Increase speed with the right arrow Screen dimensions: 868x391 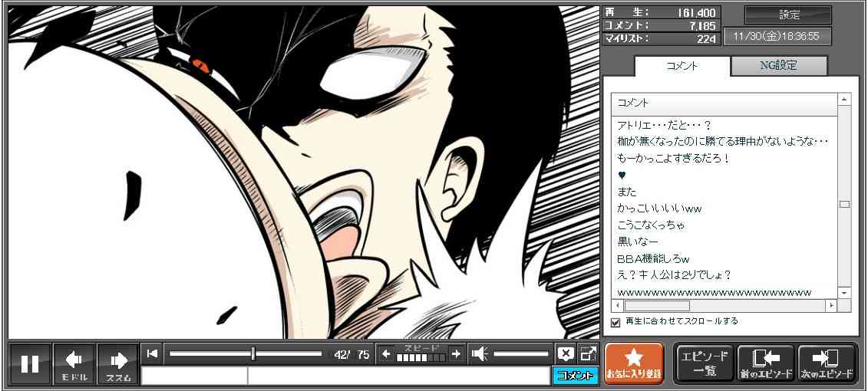point(456,353)
